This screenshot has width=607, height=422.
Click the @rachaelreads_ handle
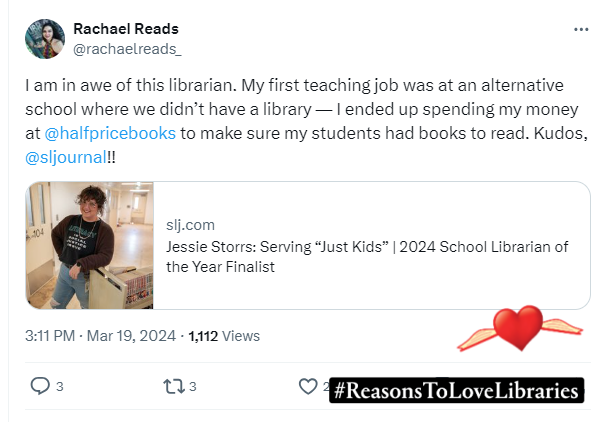(127, 47)
